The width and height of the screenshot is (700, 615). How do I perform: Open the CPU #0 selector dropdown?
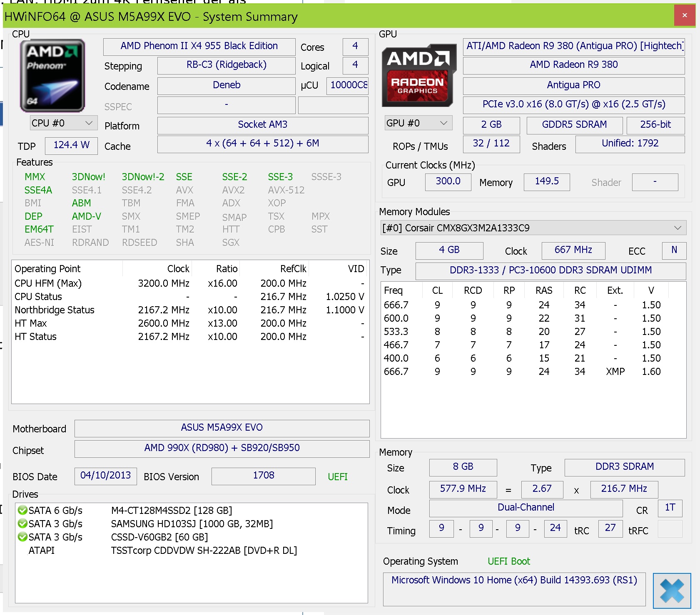(64, 123)
